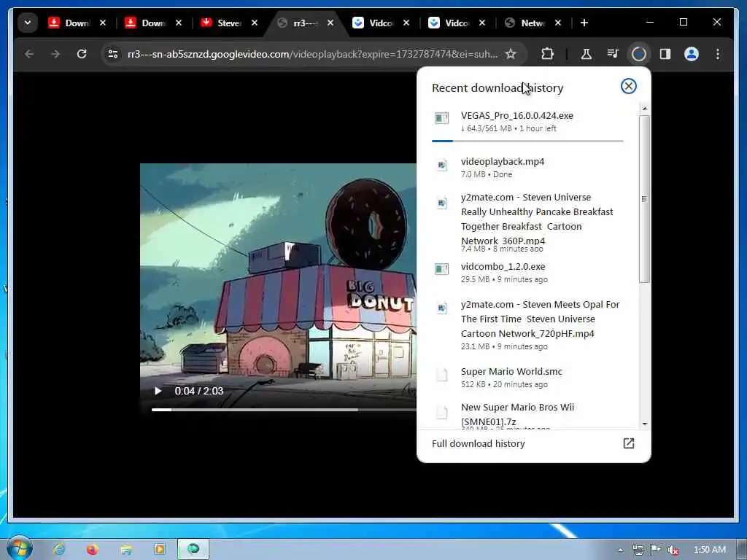Open Windows Explorer from taskbar
The height and width of the screenshot is (560, 747).
[125, 549]
